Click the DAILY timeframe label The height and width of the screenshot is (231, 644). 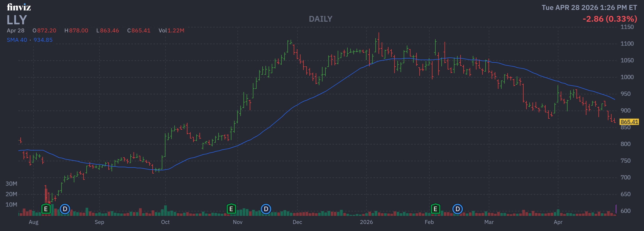[320, 19]
